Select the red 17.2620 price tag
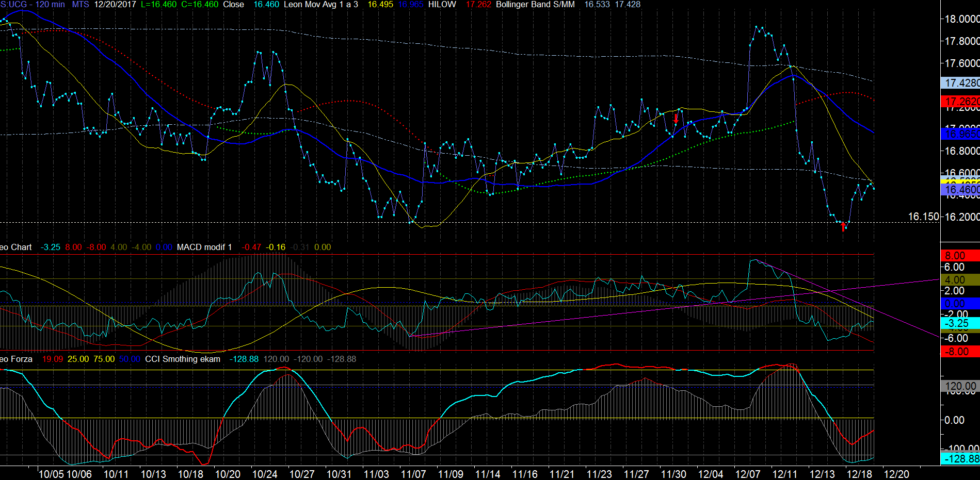This screenshot has height=480, width=980. point(960,102)
